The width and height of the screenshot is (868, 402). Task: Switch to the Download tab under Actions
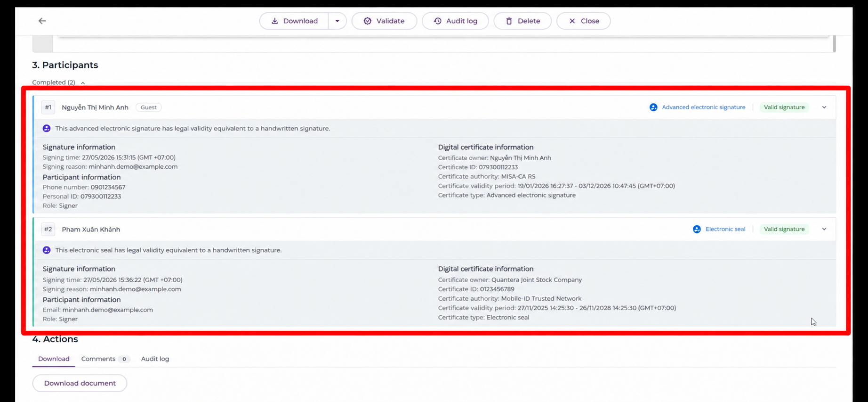(x=54, y=359)
